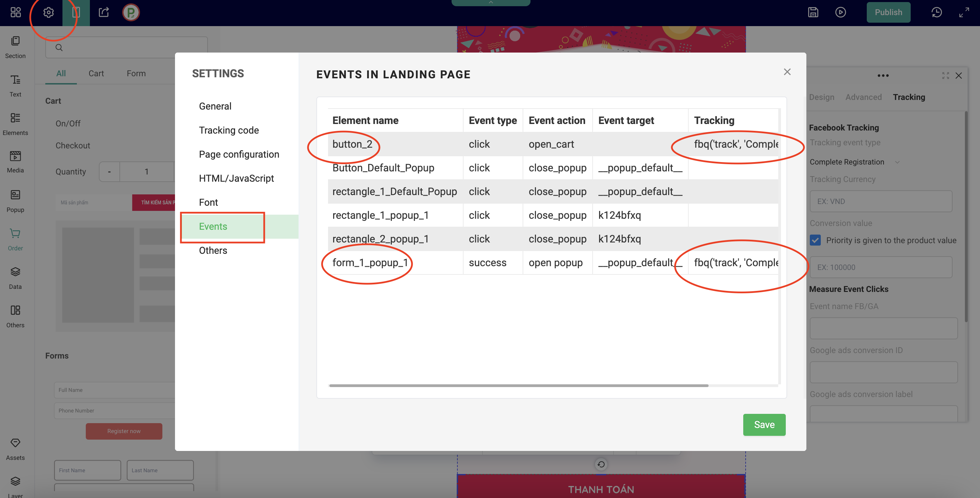
Task: Open the settings gear icon
Action: click(48, 12)
